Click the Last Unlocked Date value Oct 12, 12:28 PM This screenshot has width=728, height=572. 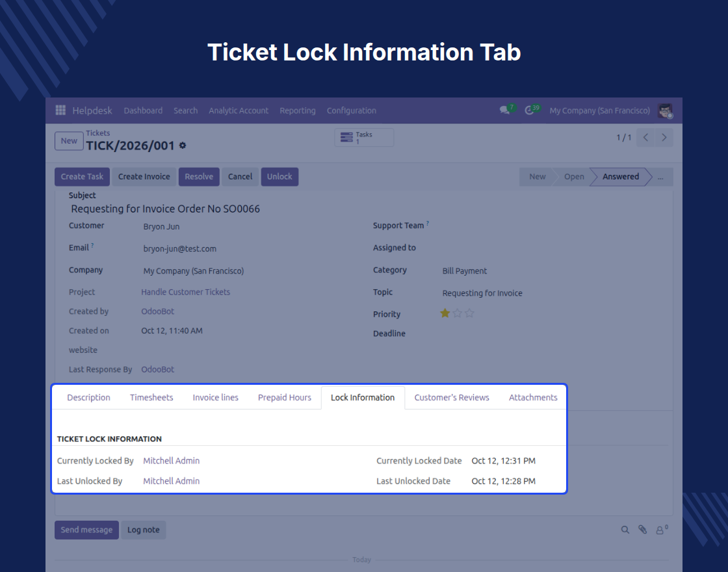[x=504, y=481]
